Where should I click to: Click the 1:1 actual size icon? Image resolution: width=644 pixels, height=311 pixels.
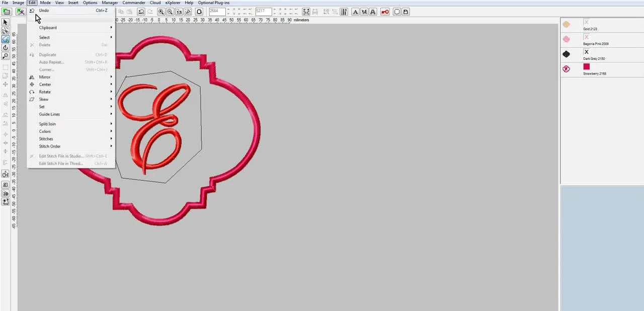(179, 12)
